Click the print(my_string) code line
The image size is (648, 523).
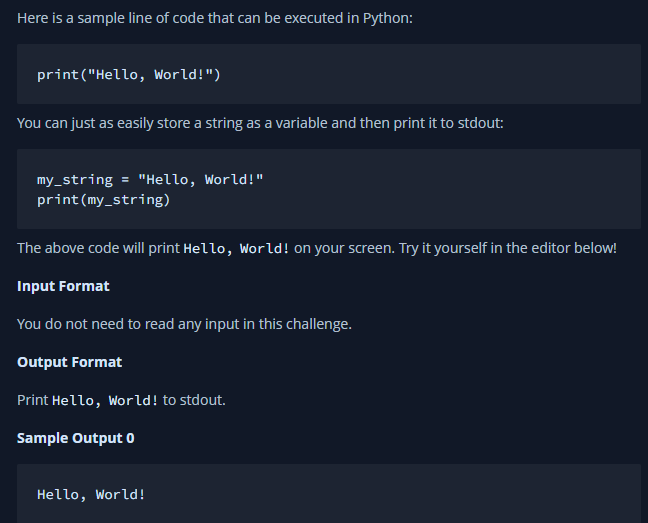click(x=104, y=200)
